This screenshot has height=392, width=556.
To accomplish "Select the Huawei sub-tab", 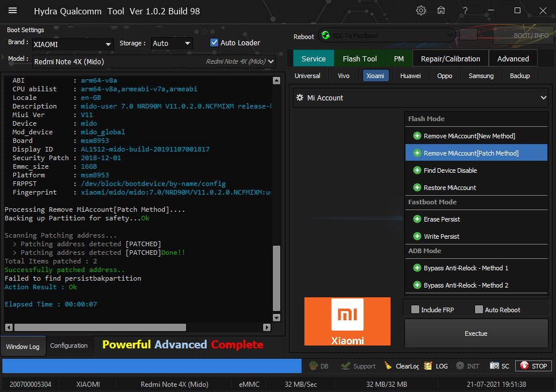I will point(410,76).
